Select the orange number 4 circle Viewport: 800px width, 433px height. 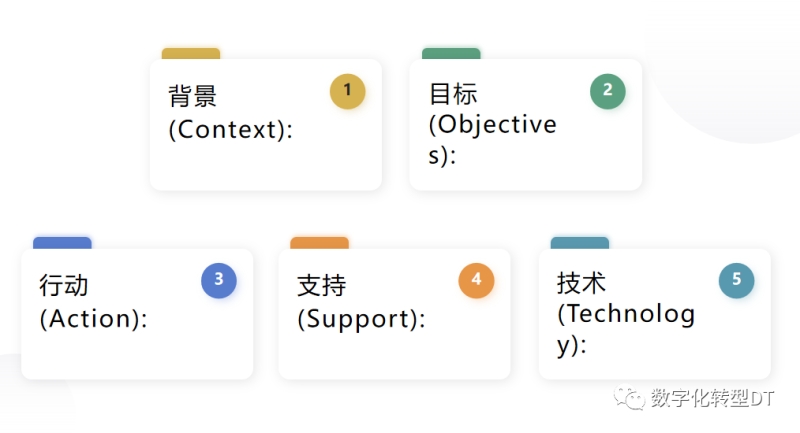[477, 280]
